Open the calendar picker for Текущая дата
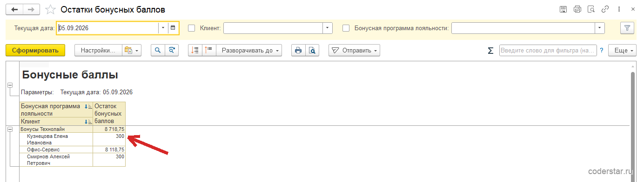 173,28
